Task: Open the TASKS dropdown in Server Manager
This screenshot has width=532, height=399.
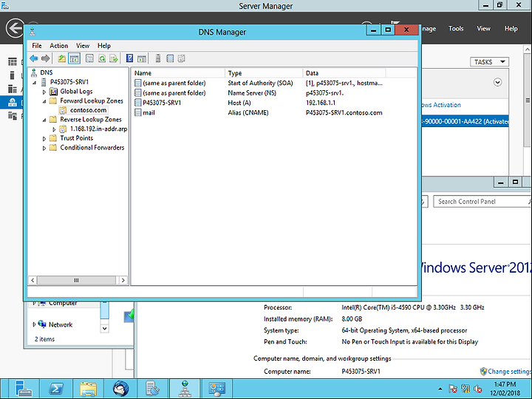Action: [489, 62]
